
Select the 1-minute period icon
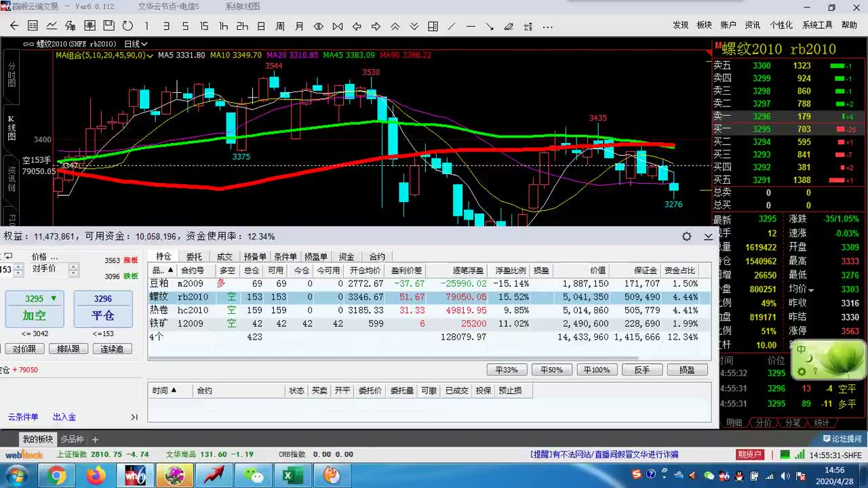click(146, 26)
